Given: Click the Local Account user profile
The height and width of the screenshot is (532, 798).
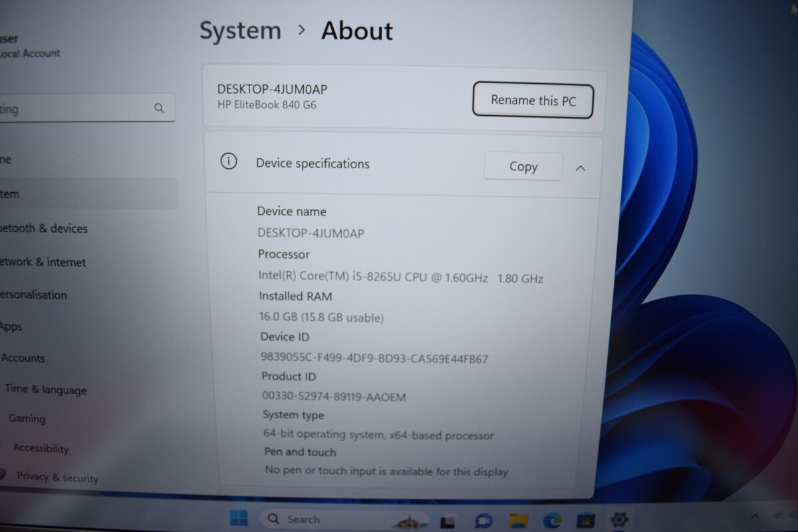Looking at the screenshot, I should pos(30,46).
